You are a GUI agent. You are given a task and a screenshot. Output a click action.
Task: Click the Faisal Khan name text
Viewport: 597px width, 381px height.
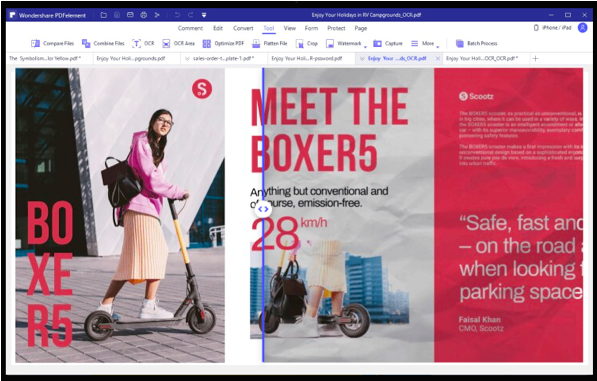pos(479,319)
